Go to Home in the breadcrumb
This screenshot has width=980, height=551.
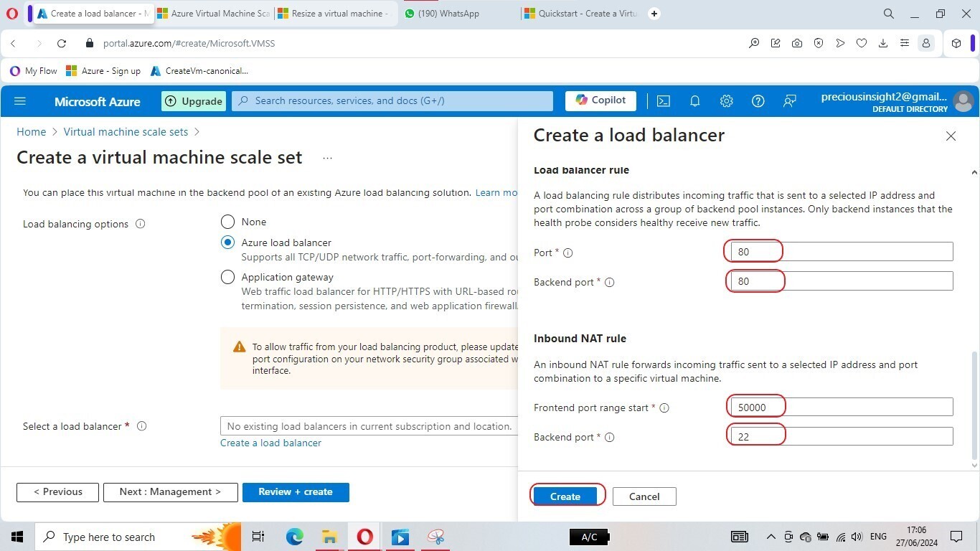point(31,132)
